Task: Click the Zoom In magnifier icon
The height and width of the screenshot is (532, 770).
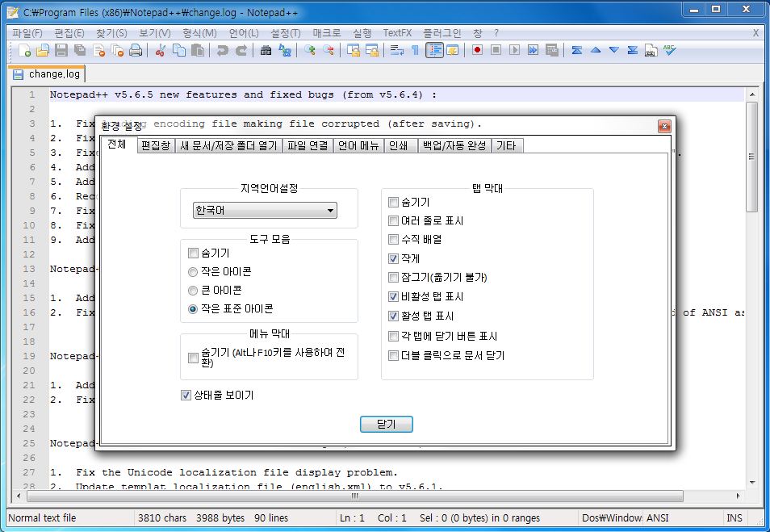Action: click(x=309, y=50)
